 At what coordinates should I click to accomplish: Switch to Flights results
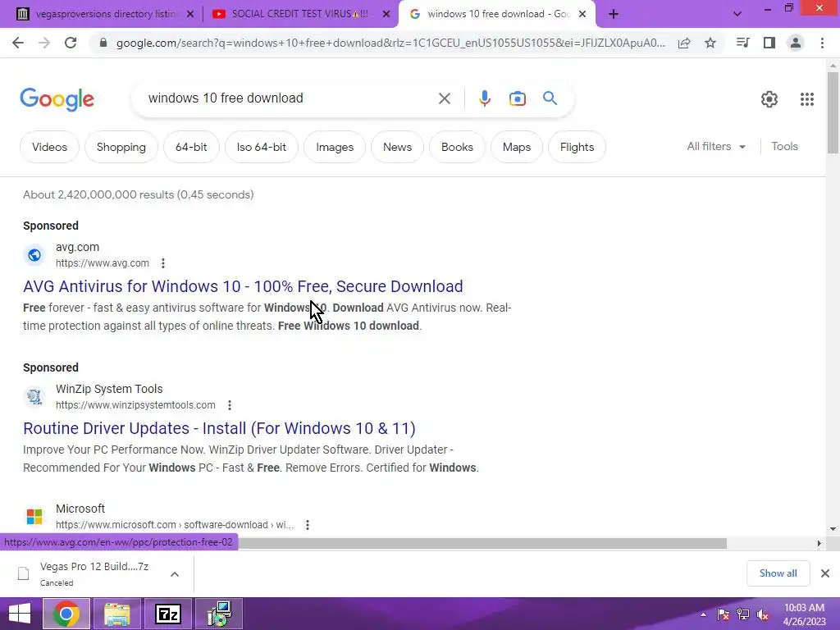coord(577,147)
